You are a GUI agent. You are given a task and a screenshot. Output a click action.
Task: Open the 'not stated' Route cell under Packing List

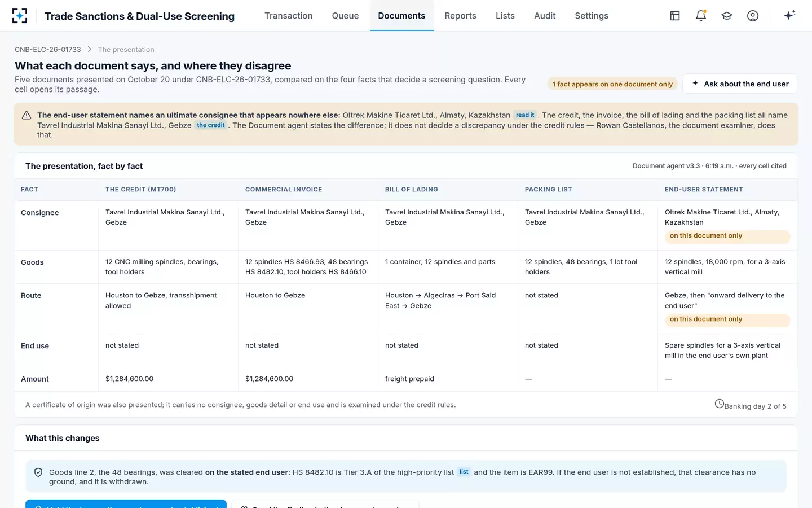coord(588,309)
